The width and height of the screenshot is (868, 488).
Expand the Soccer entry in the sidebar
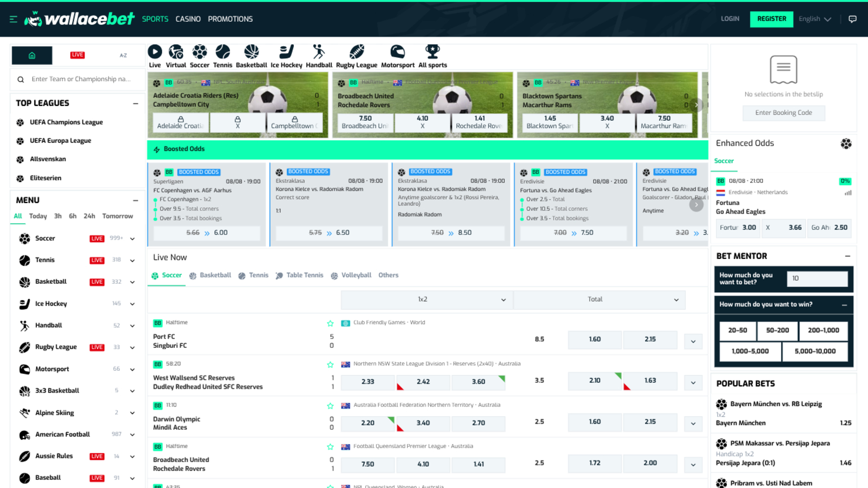132,239
